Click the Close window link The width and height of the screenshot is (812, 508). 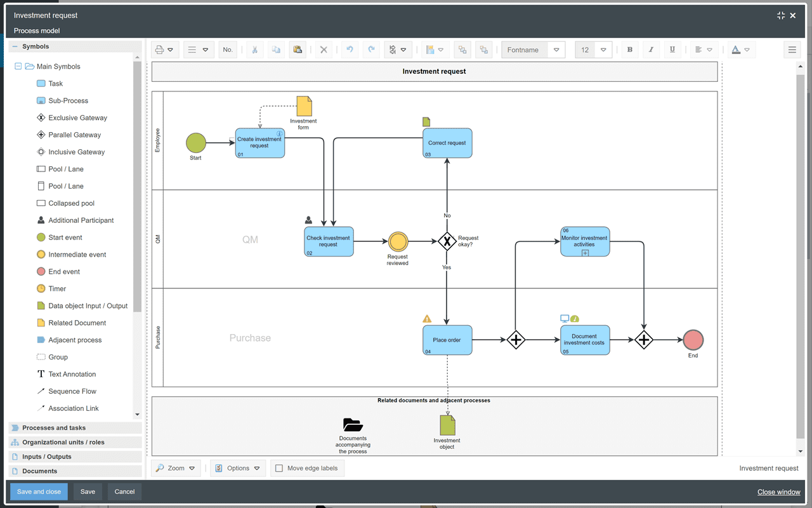[778, 491]
